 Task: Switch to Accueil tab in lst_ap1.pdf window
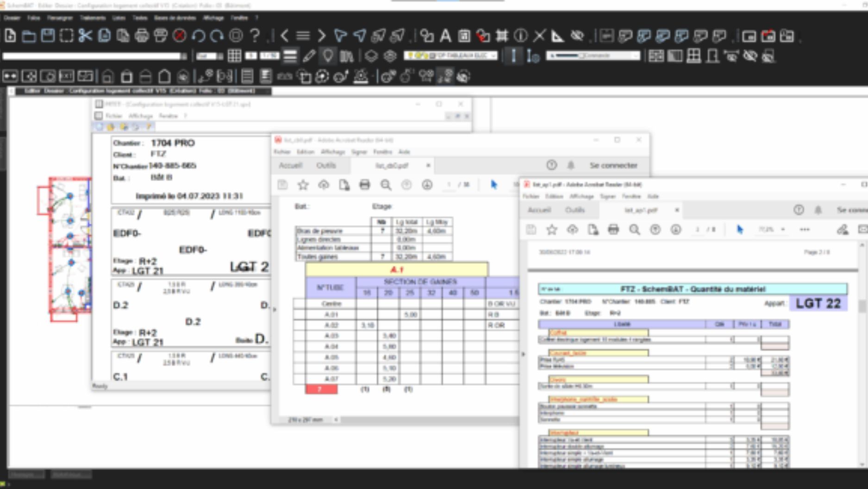click(539, 210)
